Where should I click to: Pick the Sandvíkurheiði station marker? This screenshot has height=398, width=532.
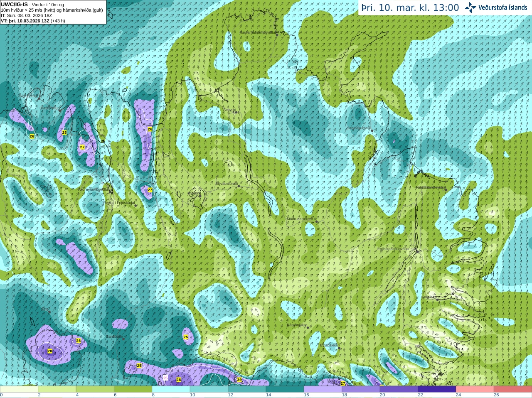coord(372,131)
